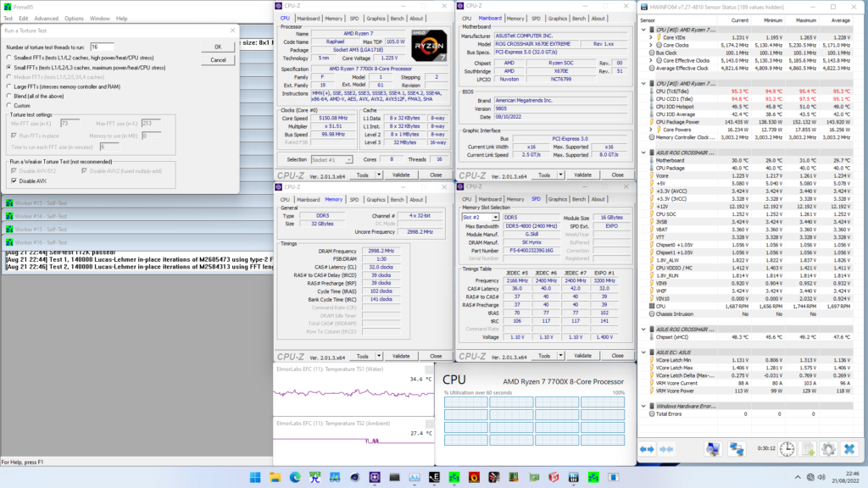Click the network globe tray icon
This screenshot has width=868, height=488.
[x=810, y=478]
